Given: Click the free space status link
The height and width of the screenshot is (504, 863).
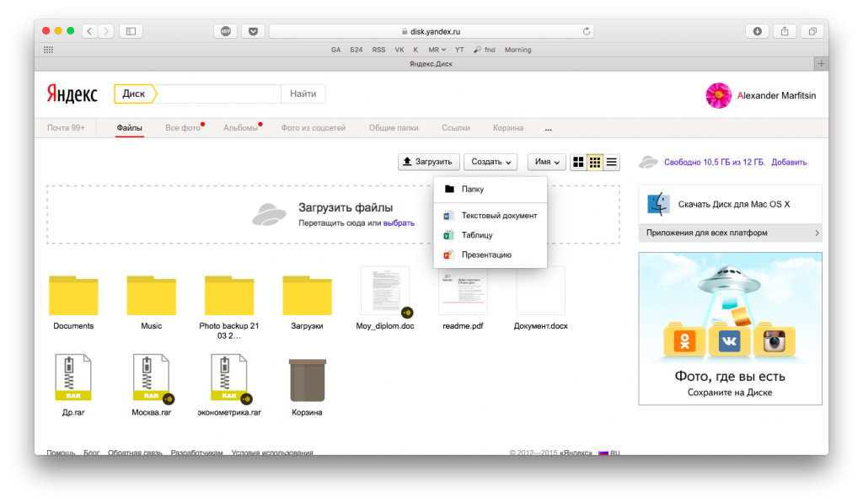Looking at the screenshot, I should [715, 162].
